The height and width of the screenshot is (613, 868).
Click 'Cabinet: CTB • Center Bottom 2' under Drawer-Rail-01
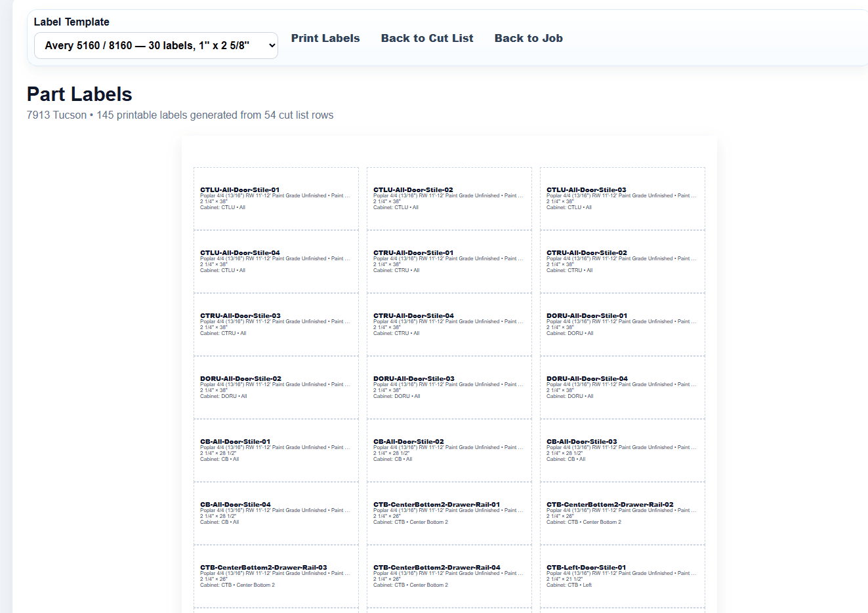point(411,522)
